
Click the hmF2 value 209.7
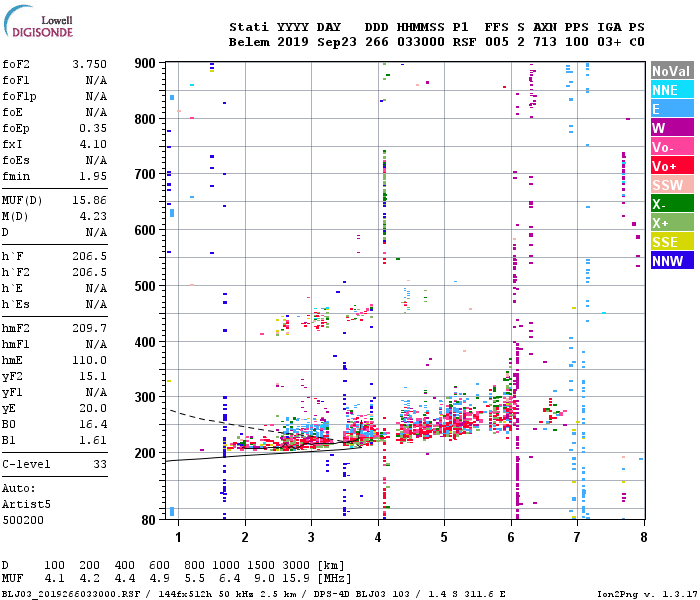click(x=90, y=328)
